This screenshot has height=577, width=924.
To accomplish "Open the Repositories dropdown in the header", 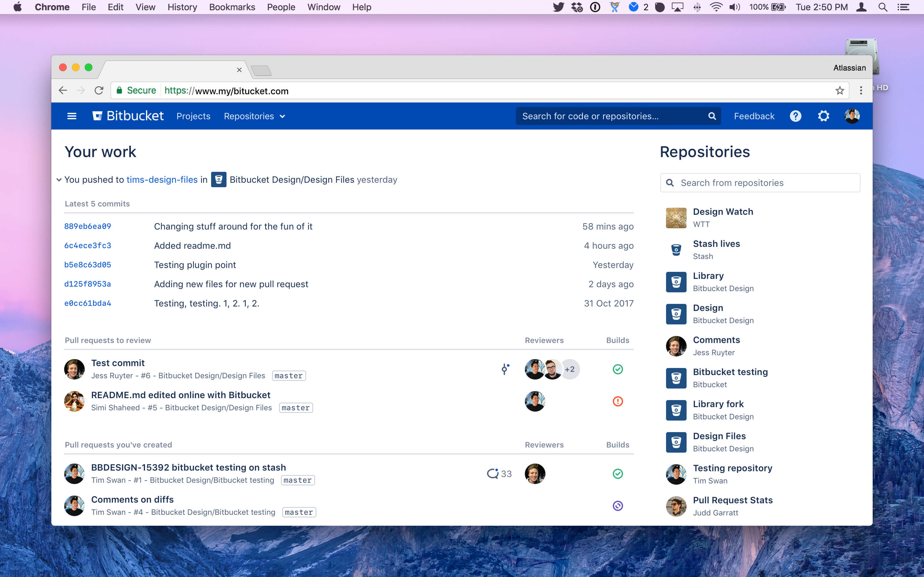I will coord(254,116).
